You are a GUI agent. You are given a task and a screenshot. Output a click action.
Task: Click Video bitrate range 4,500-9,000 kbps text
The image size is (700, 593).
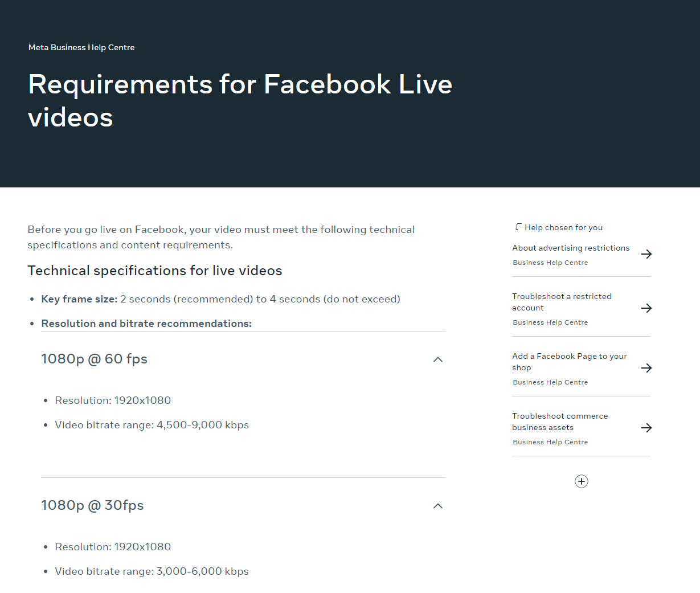tap(152, 425)
